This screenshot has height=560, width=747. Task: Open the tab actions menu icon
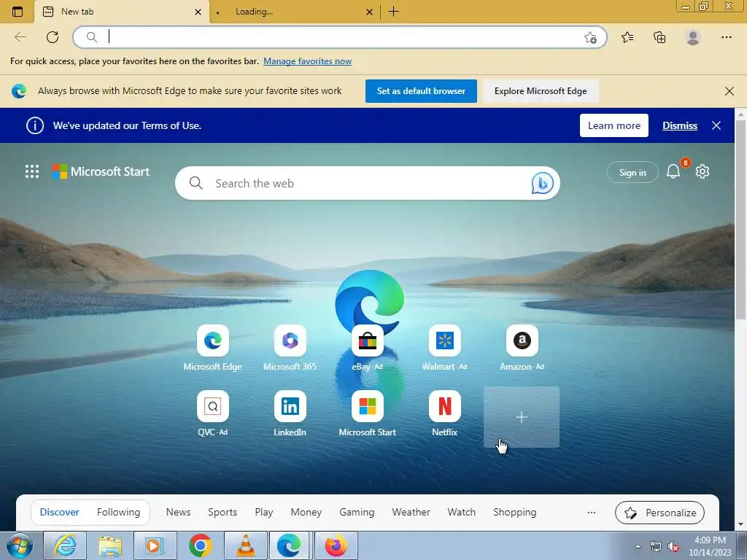click(x=18, y=12)
